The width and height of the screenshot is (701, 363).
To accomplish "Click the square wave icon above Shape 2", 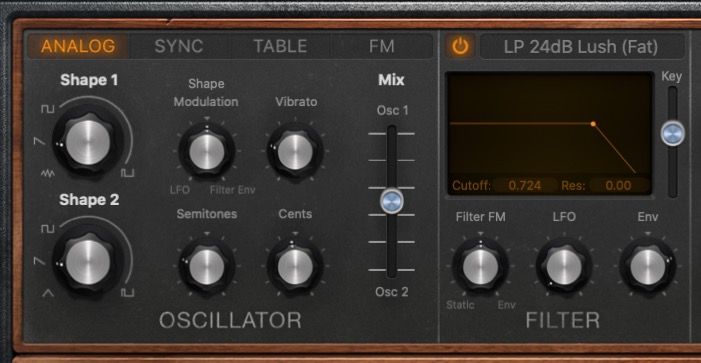I will (47, 229).
